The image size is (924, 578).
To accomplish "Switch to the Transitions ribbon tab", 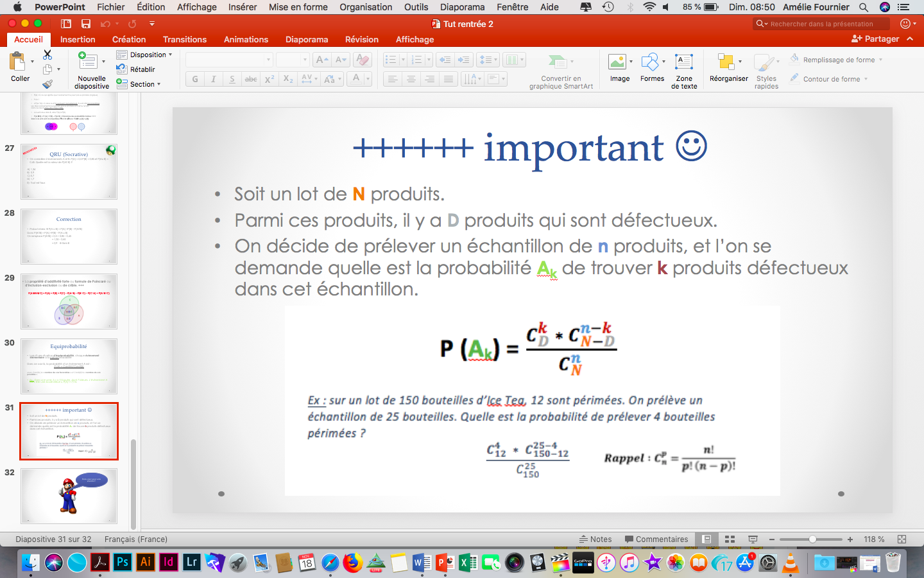I will [x=185, y=39].
